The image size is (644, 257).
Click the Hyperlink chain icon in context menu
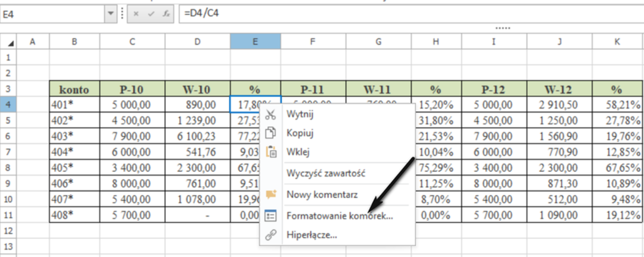point(271,235)
